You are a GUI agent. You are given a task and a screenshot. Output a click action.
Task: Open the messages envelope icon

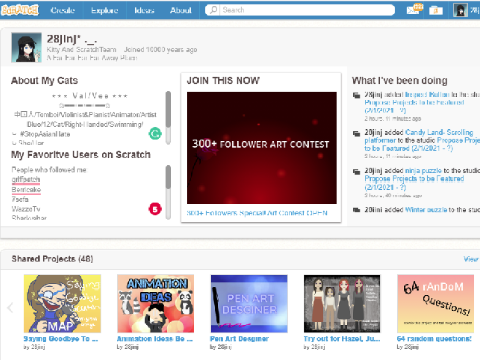(x=413, y=10)
